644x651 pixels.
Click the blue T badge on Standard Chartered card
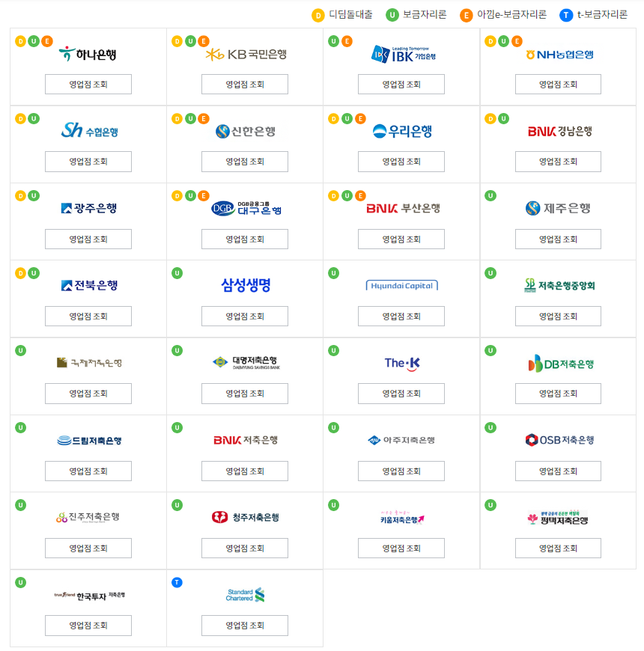[177, 582]
